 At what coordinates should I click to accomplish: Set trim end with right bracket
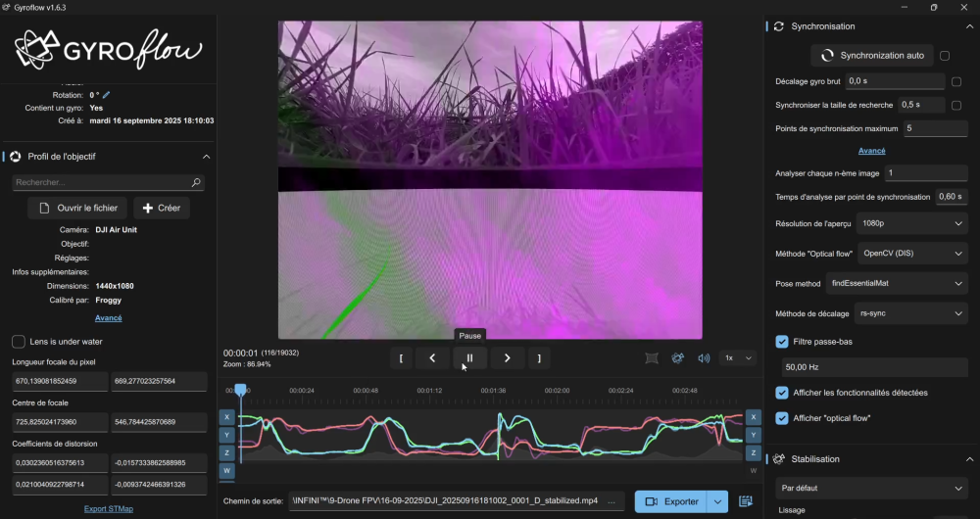pos(539,358)
